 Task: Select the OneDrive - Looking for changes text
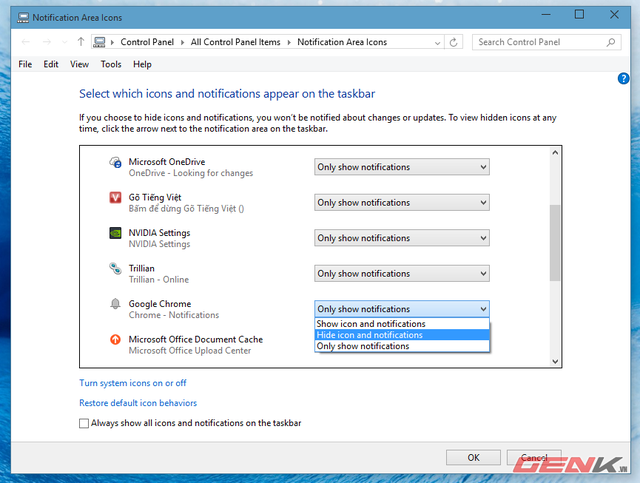coord(191,173)
